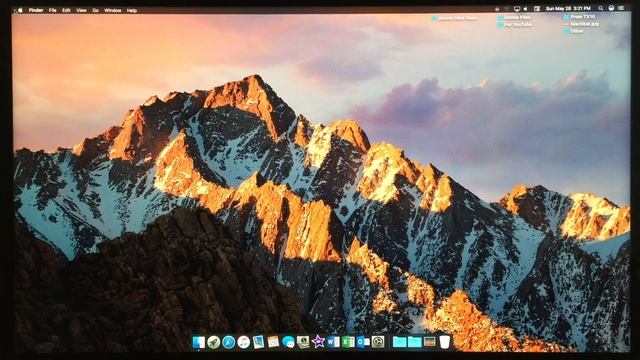
Task: Open the Window menu
Action: pos(113,10)
